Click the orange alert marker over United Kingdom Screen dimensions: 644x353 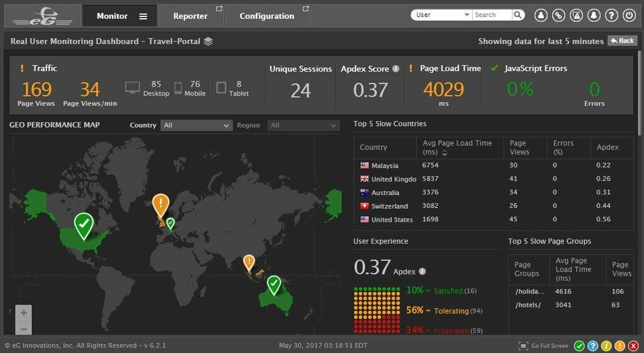(161, 204)
